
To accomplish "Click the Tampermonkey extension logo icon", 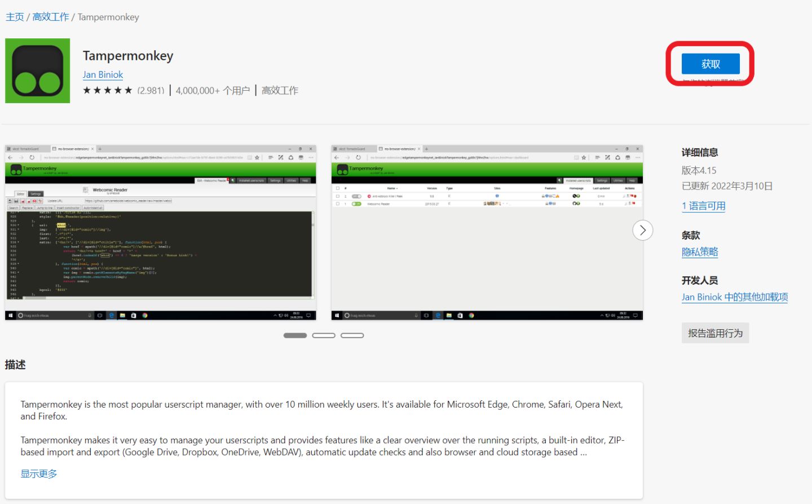I will (x=38, y=70).
